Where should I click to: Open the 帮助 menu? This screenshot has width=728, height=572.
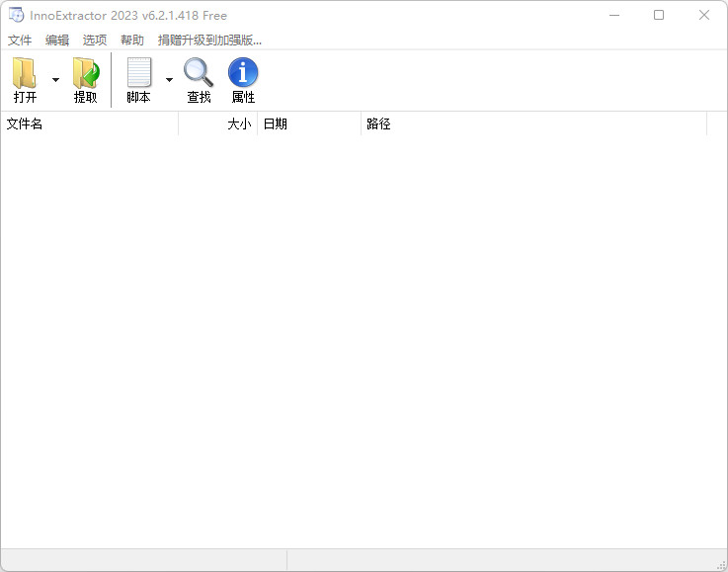(132, 41)
